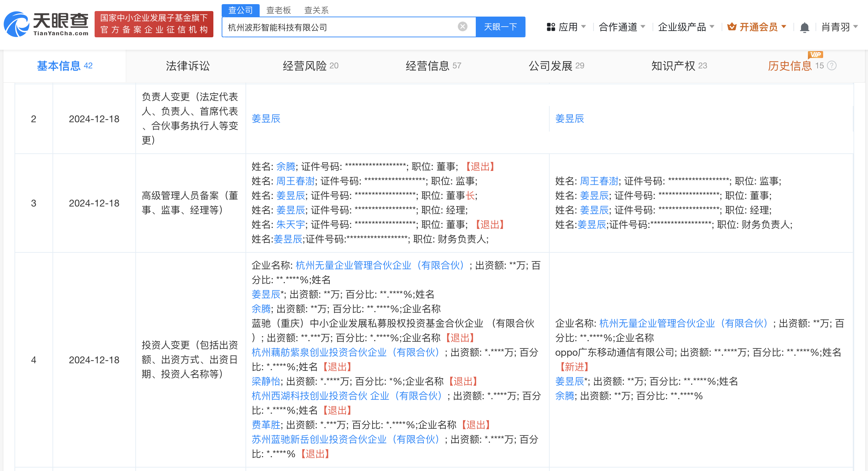Screen dimensions: 868x471
Task: Click the VIP badge above 历史信息
Action: (816, 55)
